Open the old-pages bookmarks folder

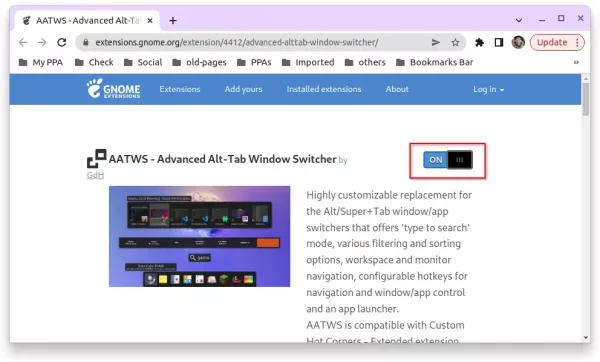click(199, 62)
